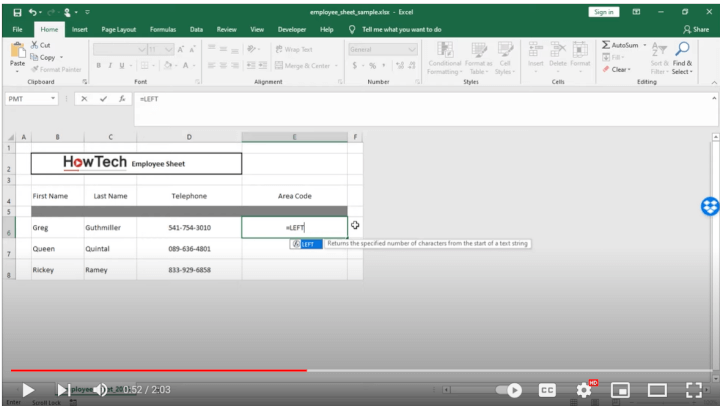720x406 pixels.
Task: Open the File menu
Action: [x=17, y=29]
